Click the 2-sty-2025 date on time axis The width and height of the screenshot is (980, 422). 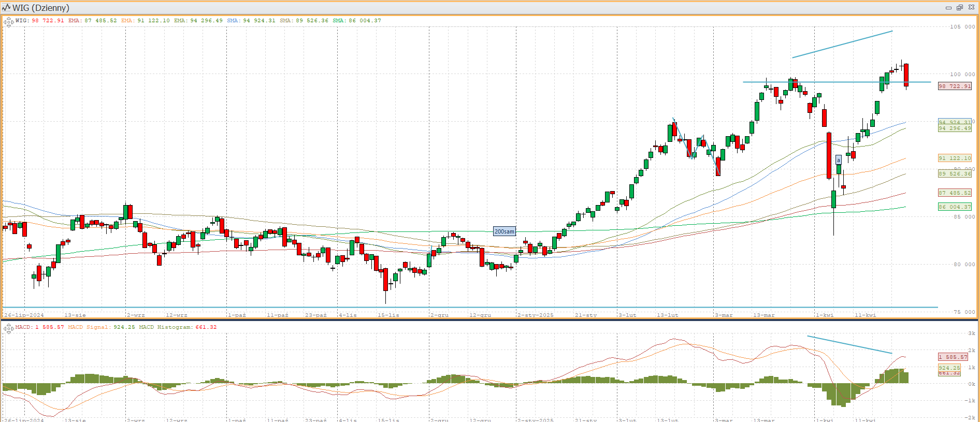536,315
